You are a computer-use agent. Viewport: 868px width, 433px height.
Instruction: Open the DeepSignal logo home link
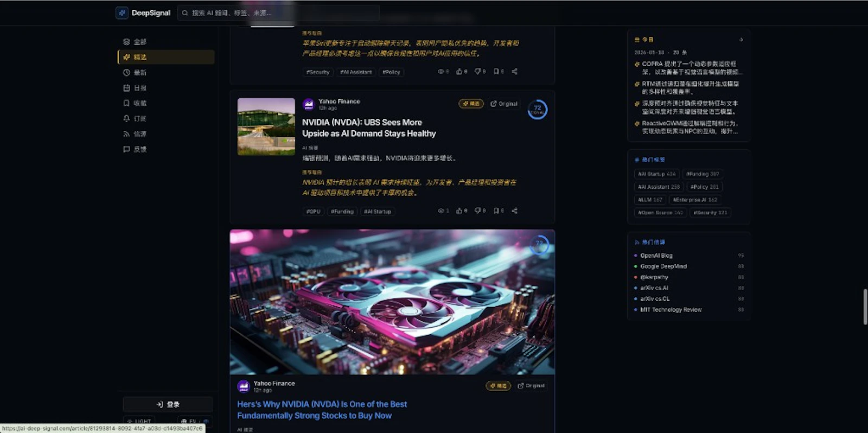tap(143, 12)
